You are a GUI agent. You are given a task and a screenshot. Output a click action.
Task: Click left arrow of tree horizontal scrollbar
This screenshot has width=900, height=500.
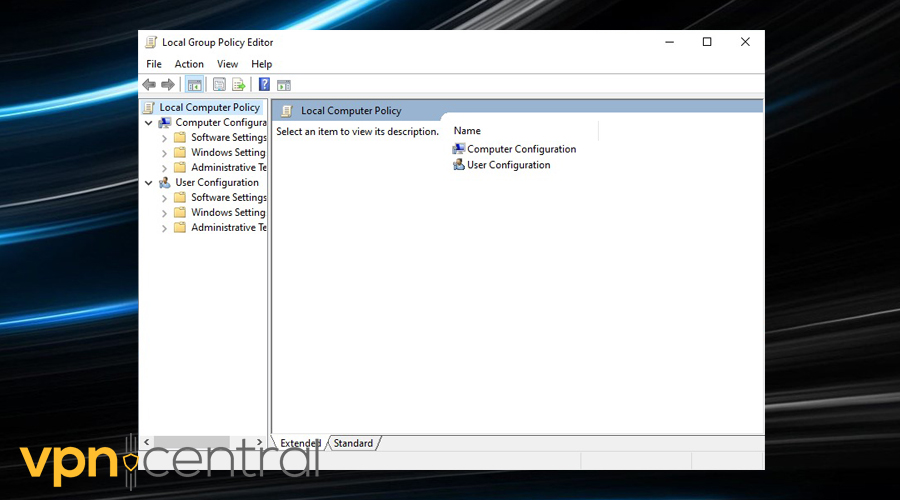click(146, 442)
